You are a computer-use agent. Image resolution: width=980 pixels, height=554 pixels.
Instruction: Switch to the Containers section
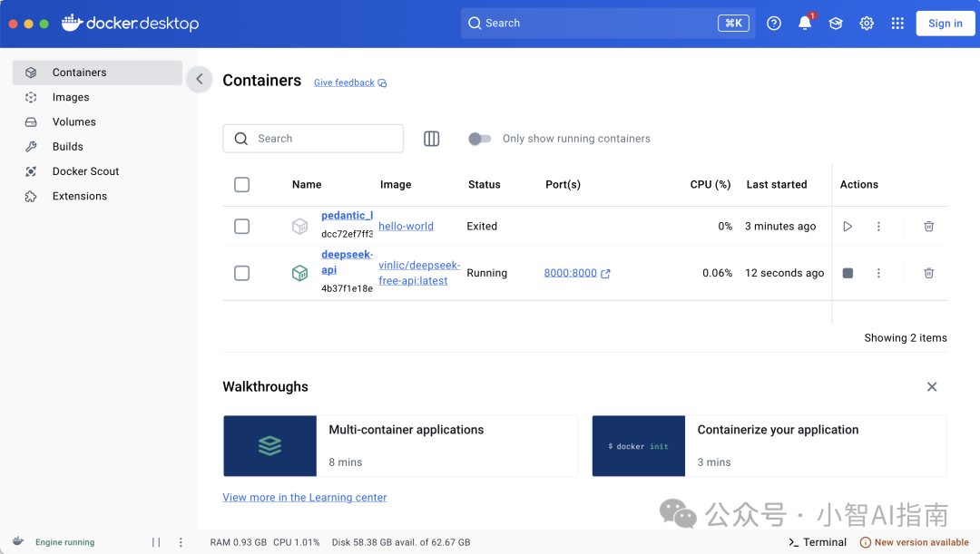point(79,73)
